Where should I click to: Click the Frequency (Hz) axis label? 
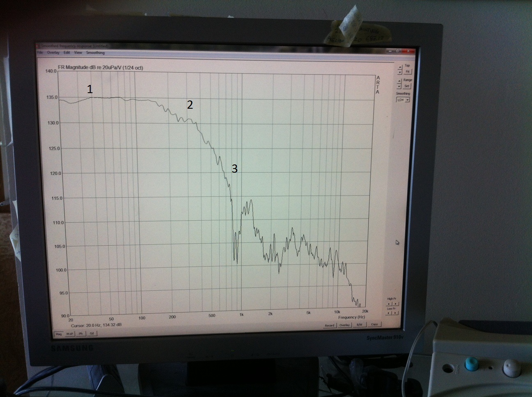pyautogui.click(x=351, y=317)
